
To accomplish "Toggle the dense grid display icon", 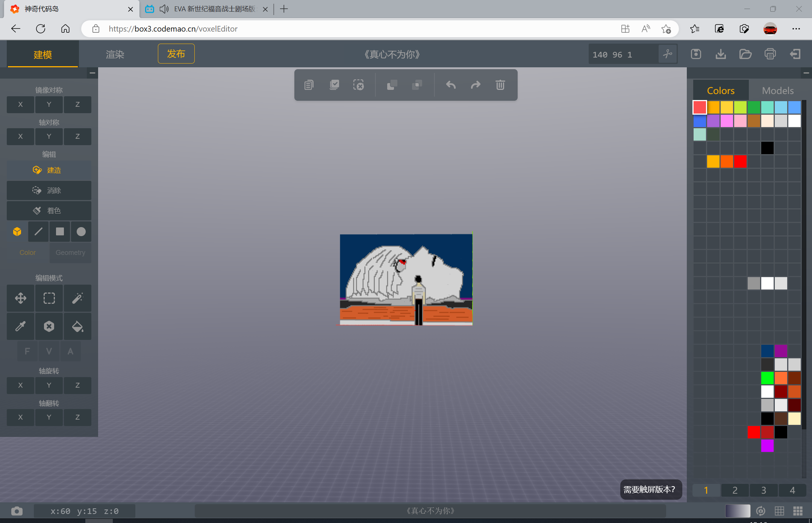I will coord(798,511).
